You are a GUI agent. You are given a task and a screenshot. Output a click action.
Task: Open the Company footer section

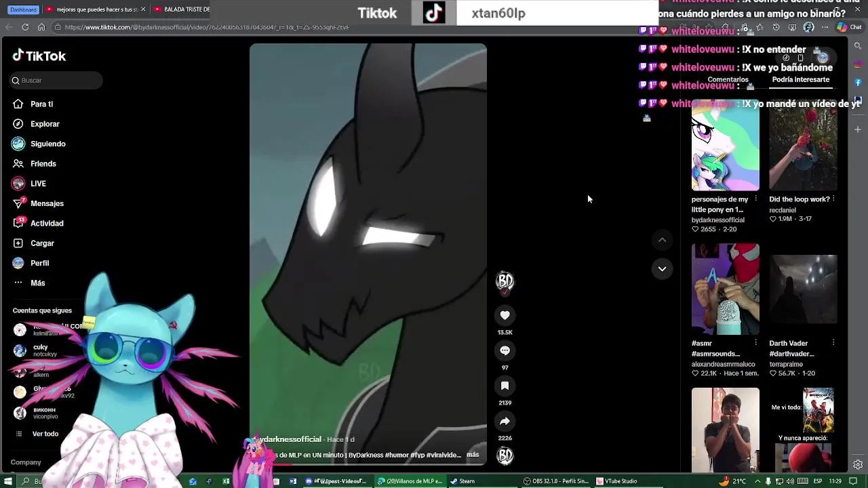26,462
